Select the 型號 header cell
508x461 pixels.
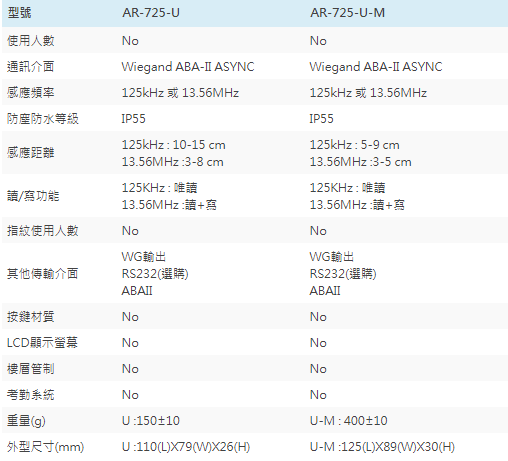click(19, 13)
